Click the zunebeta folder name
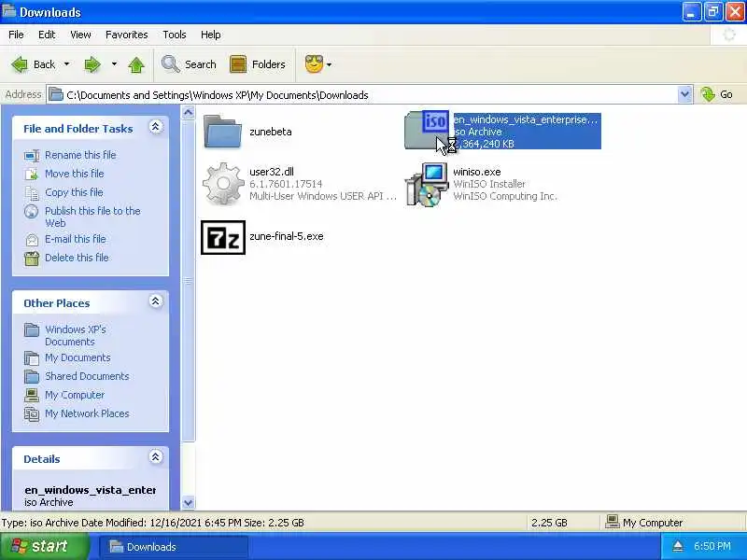Viewport: 747px width, 560px height. click(x=271, y=132)
